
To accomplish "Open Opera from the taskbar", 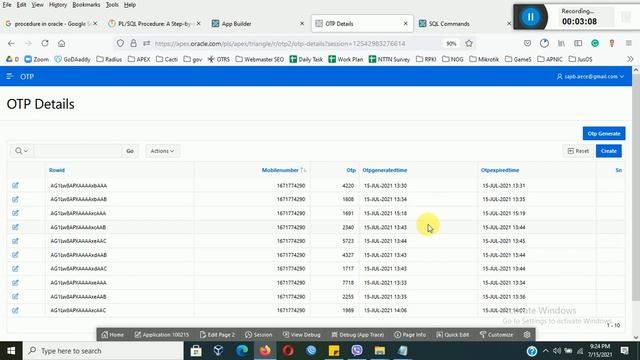I will click(288, 351).
